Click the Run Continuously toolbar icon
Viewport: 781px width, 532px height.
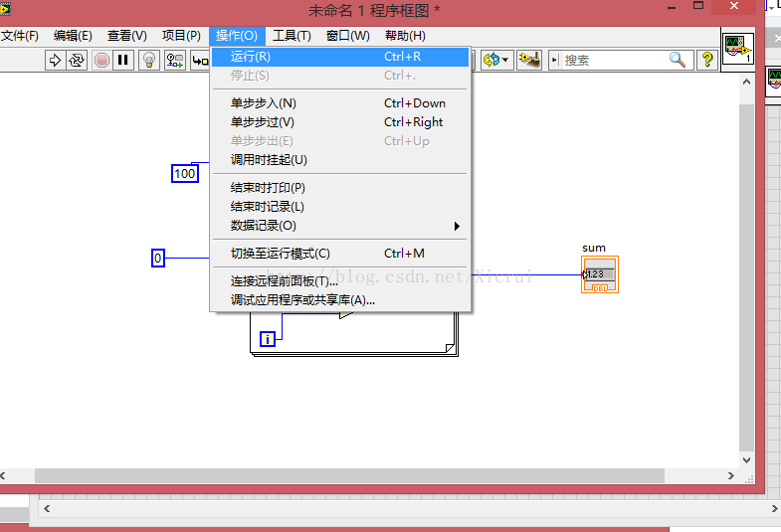pyautogui.click(x=77, y=61)
